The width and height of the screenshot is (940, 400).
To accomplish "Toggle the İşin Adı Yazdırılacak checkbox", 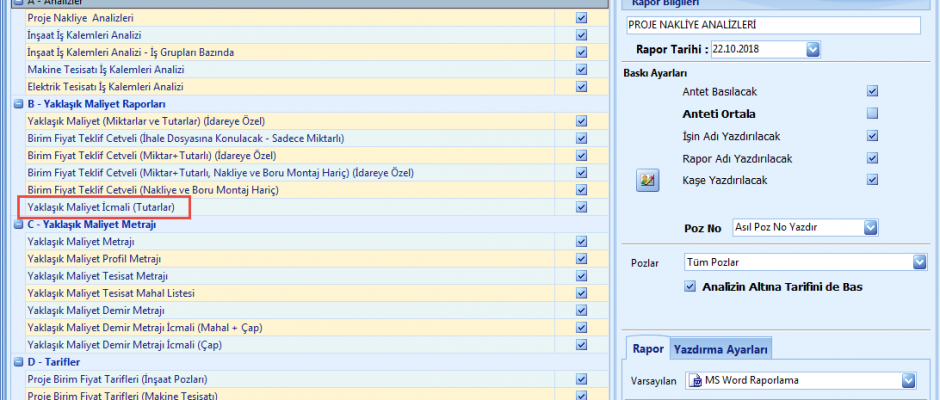I will (872, 136).
